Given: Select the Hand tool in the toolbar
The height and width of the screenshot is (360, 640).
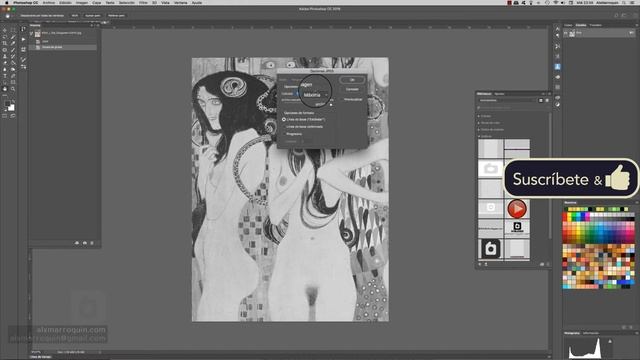Looking at the screenshot, I should click(x=5, y=89).
